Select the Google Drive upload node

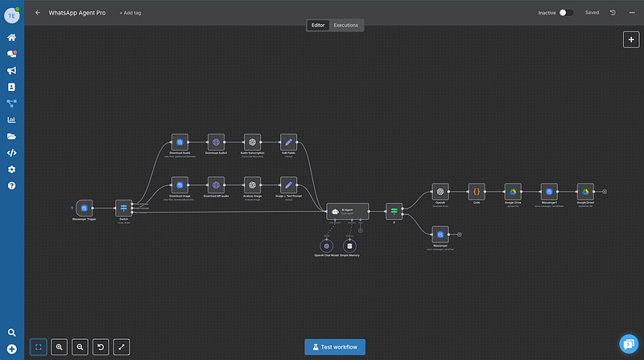pyautogui.click(x=514, y=192)
